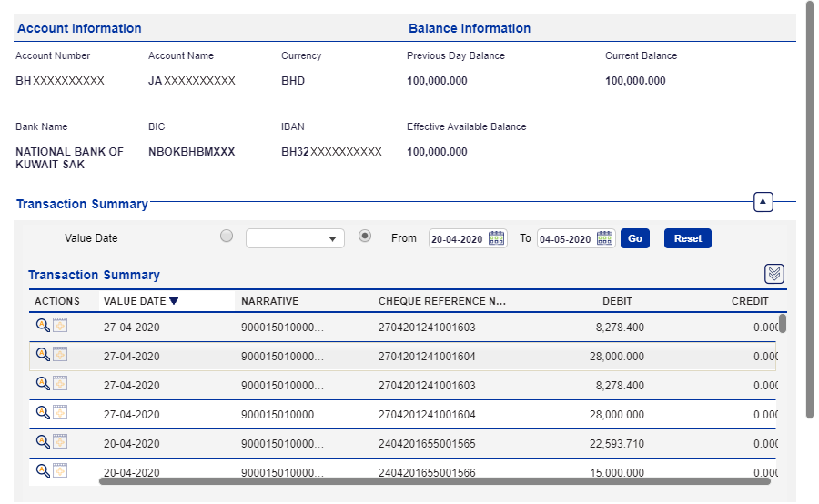Collapse the Transaction Summary section
Screen dimensions: 819x504
[763, 202]
